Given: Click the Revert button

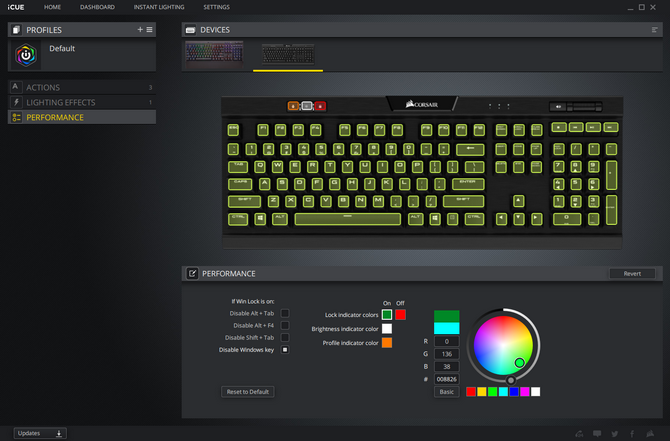Looking at the screenshot, I should coord(632,273).
